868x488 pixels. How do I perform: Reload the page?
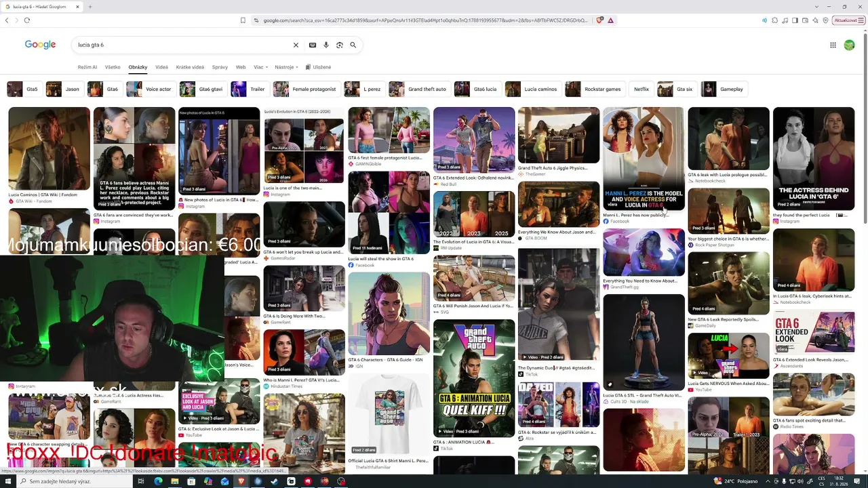tap(26, 20)
